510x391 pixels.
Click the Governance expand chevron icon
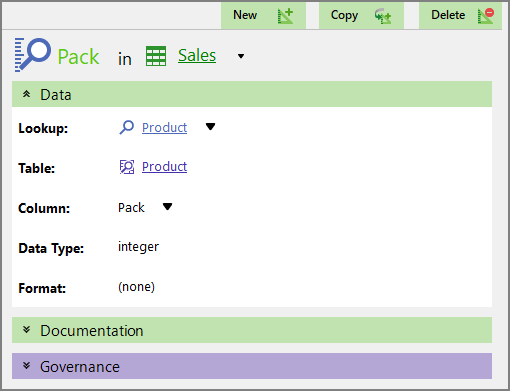[x=27, y=366]
